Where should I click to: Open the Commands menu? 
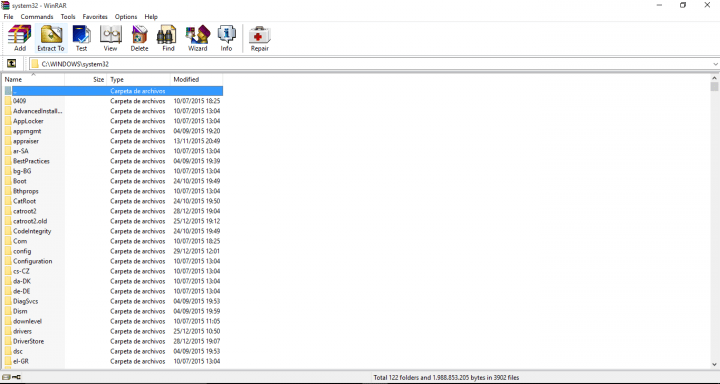(x=37, y=17)
